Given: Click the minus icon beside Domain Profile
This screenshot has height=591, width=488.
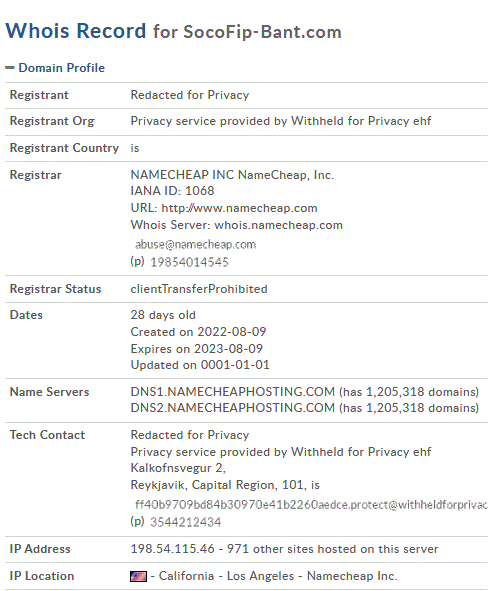Looking at the screenshot, I should [10, 68].
